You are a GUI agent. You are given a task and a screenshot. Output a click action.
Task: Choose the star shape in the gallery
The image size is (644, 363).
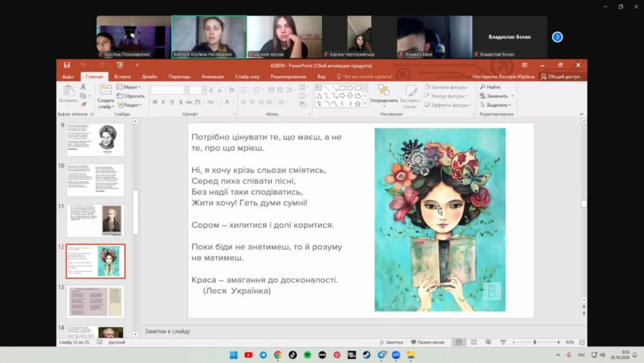[x=357, y=104]
